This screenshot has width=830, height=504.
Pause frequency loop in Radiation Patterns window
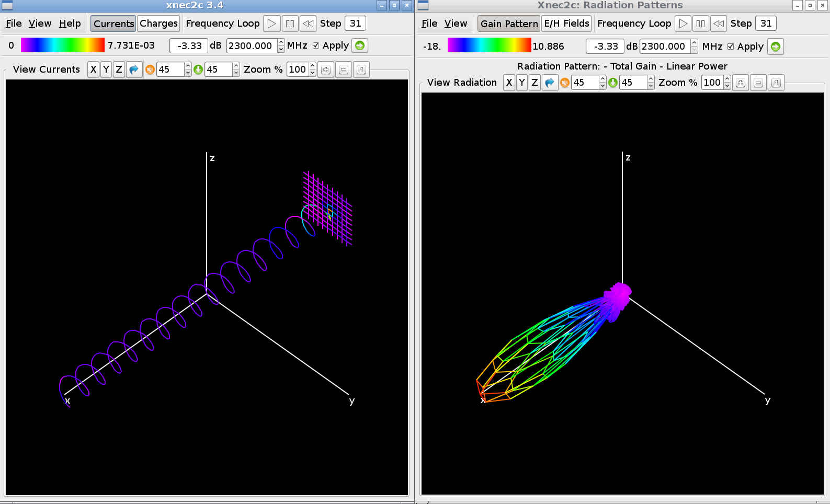[x=700, y=24]
